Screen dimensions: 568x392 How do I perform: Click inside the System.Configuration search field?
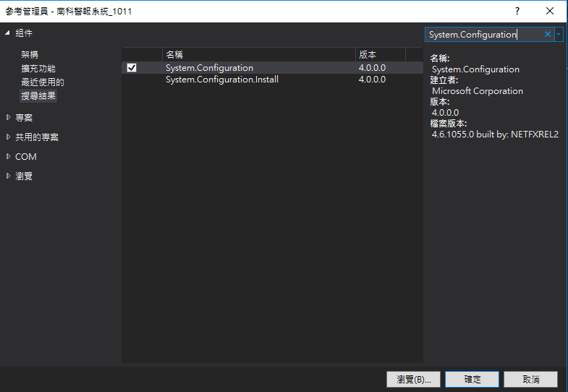(x=482, y=34)
